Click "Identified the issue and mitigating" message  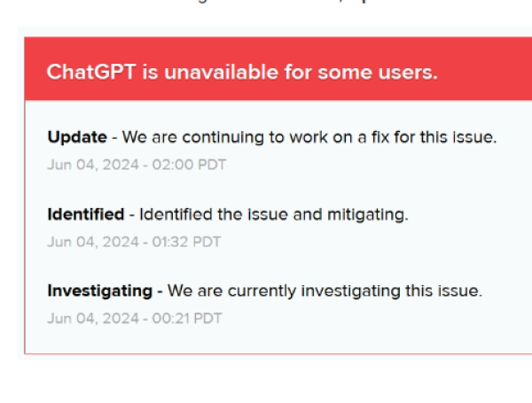pos(274,214)
